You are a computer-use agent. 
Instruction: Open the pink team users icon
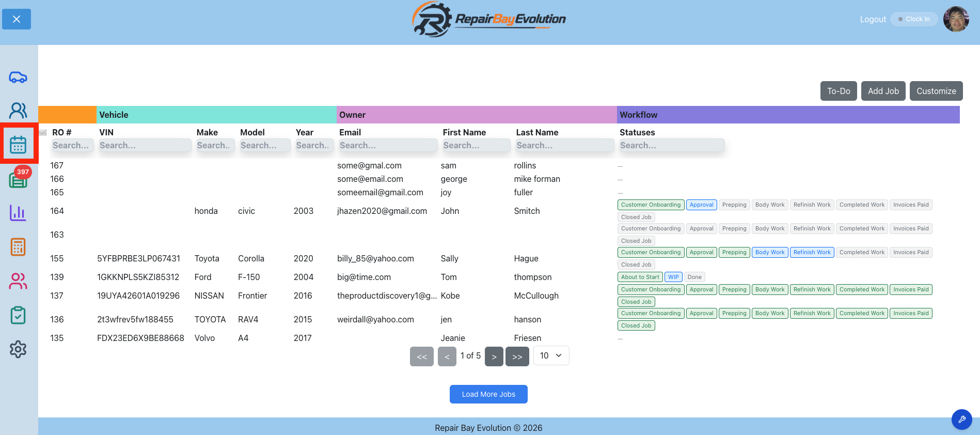[18, 281]
